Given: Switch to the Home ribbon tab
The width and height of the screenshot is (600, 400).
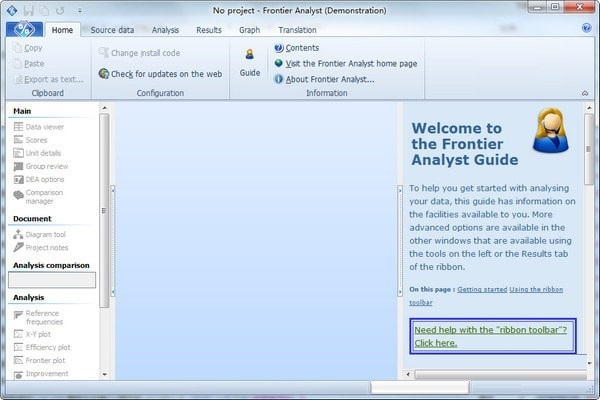Looking at the screenshot, I should point(62,30).
